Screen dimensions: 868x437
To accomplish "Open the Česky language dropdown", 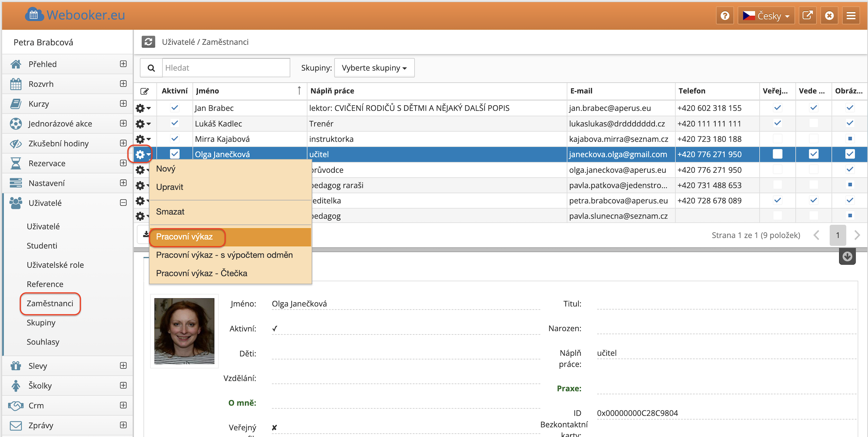I will click(766, 16).
